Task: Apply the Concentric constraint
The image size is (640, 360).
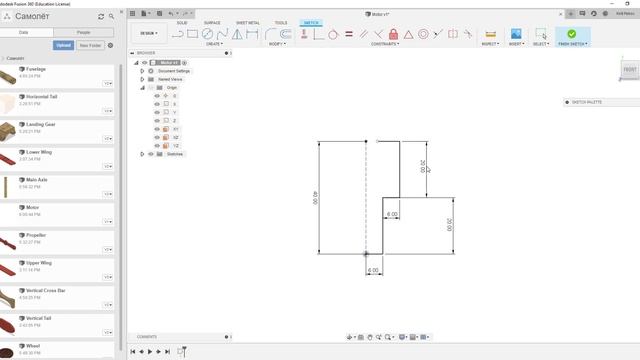Action: [423, 34]
